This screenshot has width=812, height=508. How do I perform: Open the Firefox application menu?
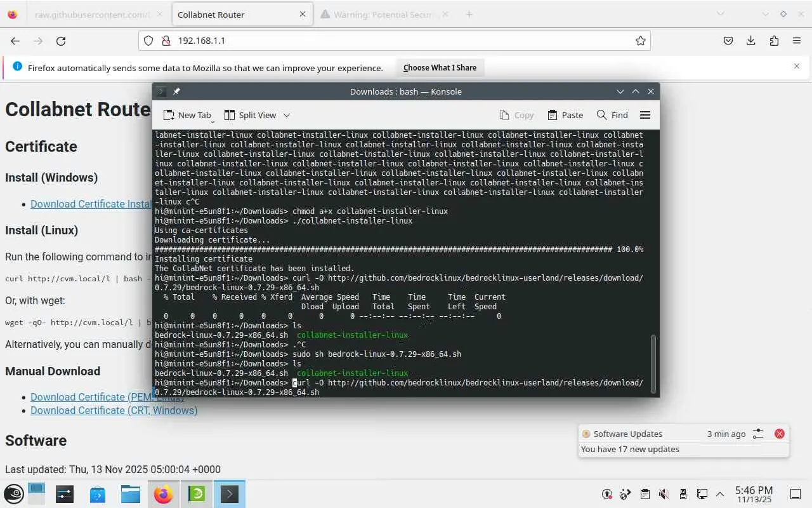point(797,41)
